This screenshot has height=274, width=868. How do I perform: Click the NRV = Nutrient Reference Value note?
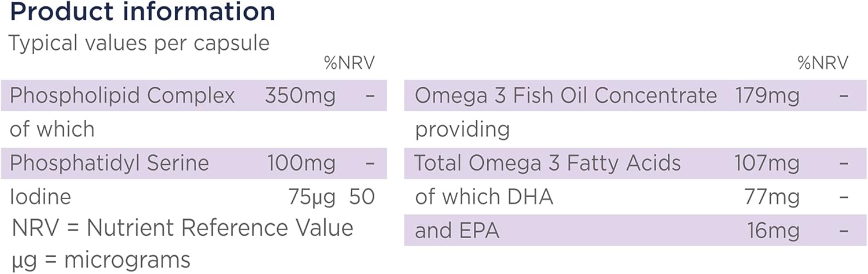pos(182,228)
